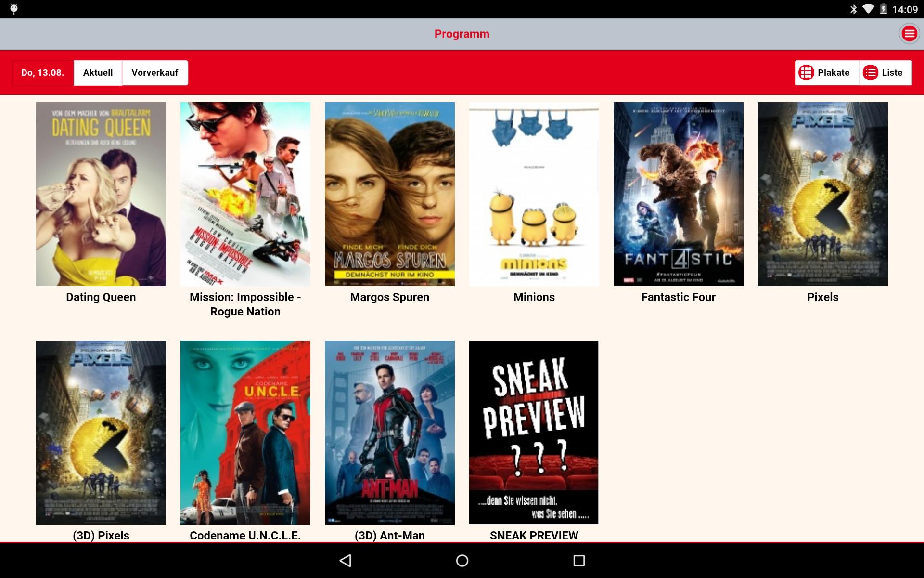Open the Sneak Preview poster
This screenshot has width=924, height=578.
click(534, 433)
